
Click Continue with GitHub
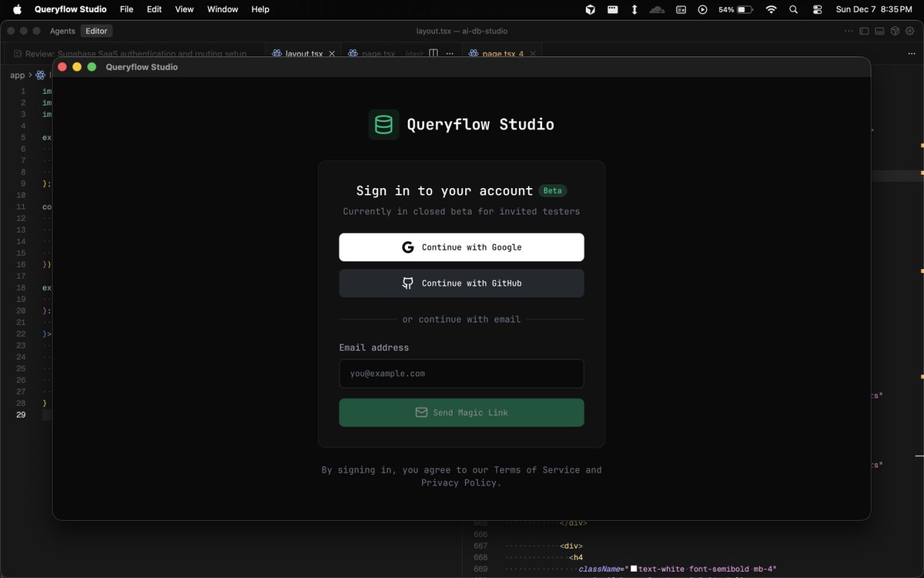tap(461, 284)
